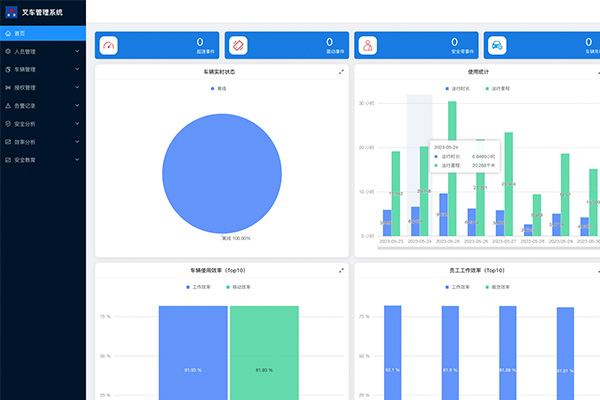Click the car icon on the fourth card

click(x=497, y=46)
